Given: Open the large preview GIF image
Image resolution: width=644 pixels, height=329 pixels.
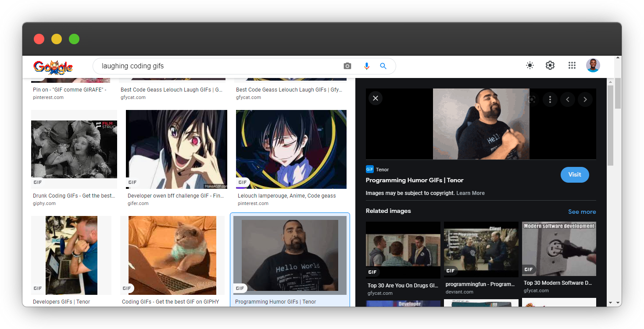Looking at the screenshot, I should pyautogui.click(x=481, y=124).
